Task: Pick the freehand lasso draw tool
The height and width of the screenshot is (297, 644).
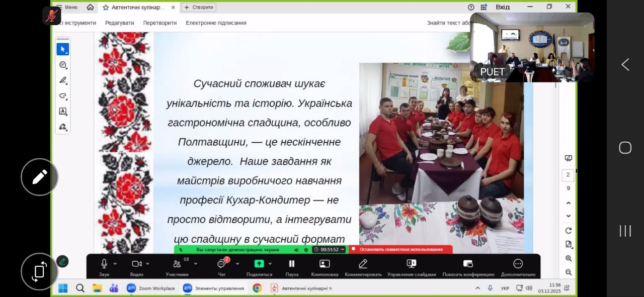Action: coord(63,96)
